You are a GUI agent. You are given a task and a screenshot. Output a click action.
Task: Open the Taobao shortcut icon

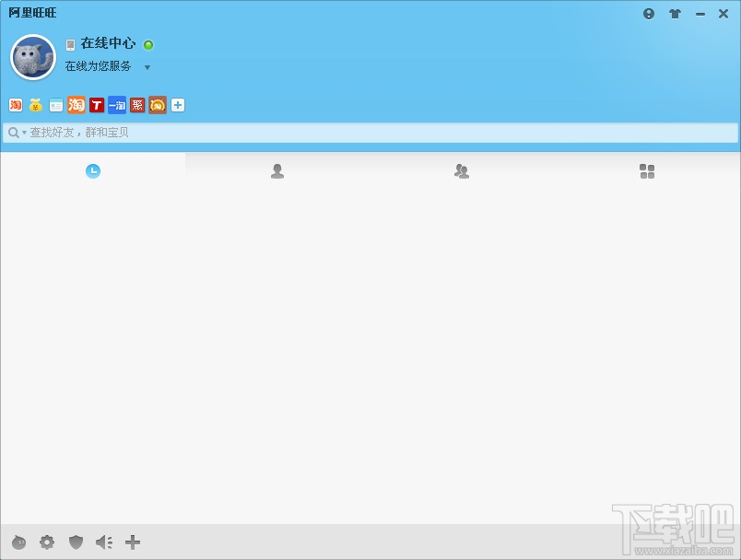[x=76, y=105]
